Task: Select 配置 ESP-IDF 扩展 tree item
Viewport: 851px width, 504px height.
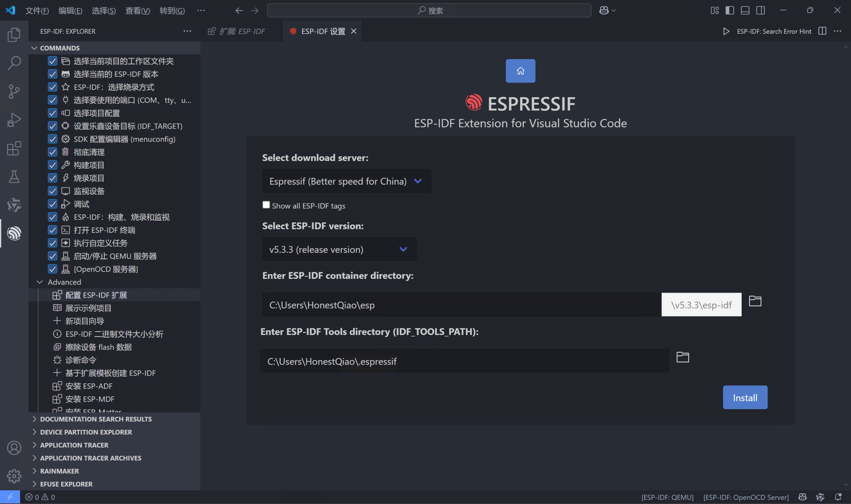Action: point(115,295)
